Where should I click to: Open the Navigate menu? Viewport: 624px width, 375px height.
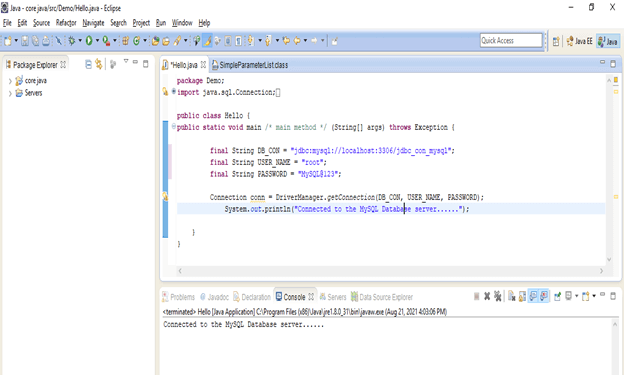point(93,23)
